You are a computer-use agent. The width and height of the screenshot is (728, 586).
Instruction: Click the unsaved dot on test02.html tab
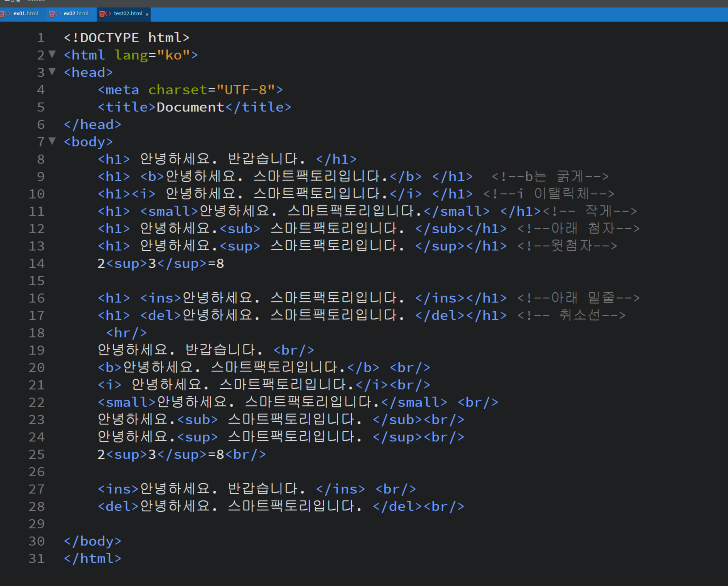pyautogui.click(x=147, y=14)
